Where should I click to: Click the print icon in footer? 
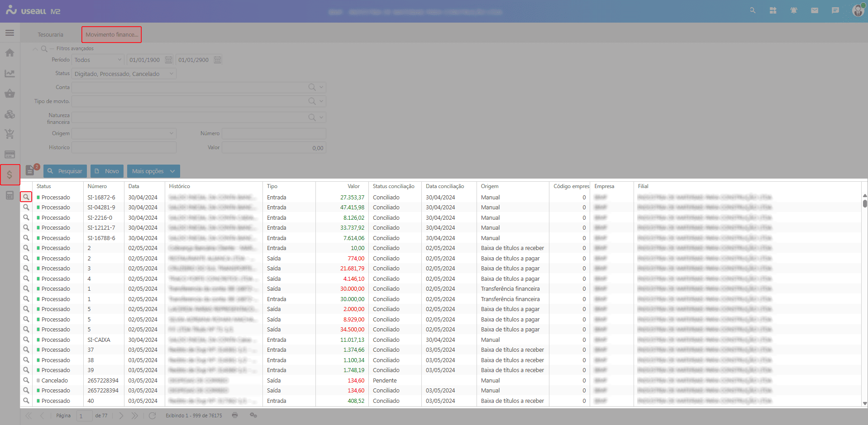coord(235,415)
